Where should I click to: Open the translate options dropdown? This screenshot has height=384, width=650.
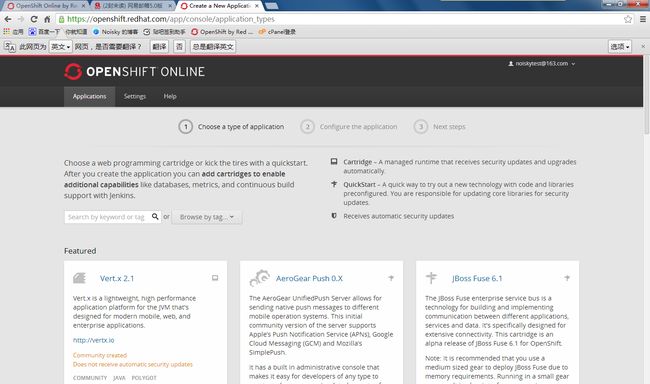coord(620,46)
